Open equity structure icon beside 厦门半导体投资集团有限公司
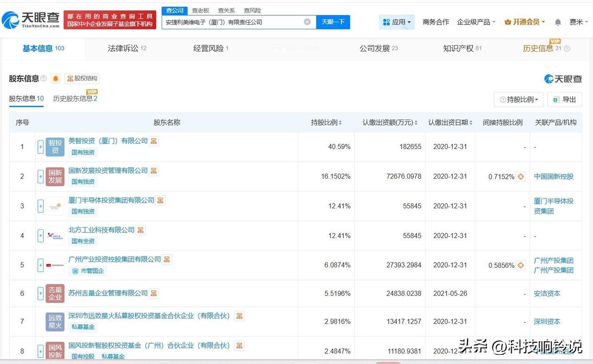 pos(160,200)
